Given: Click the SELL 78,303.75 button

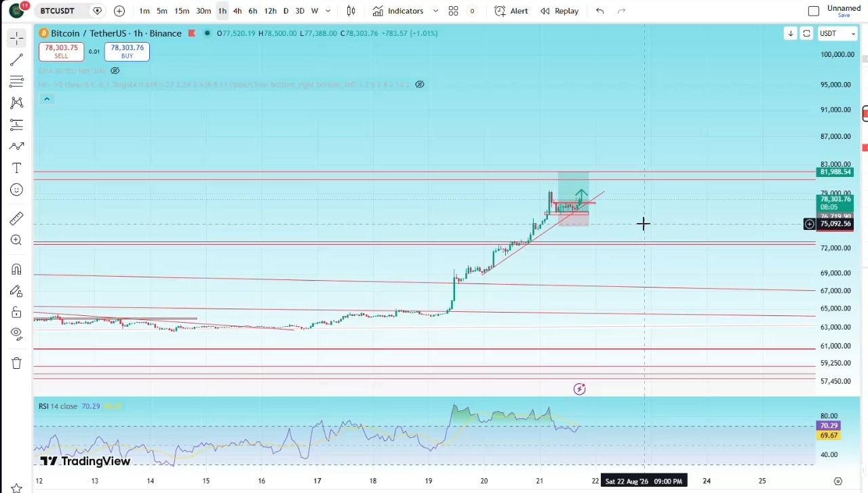Looking at the screenshot, I should 62,52.
